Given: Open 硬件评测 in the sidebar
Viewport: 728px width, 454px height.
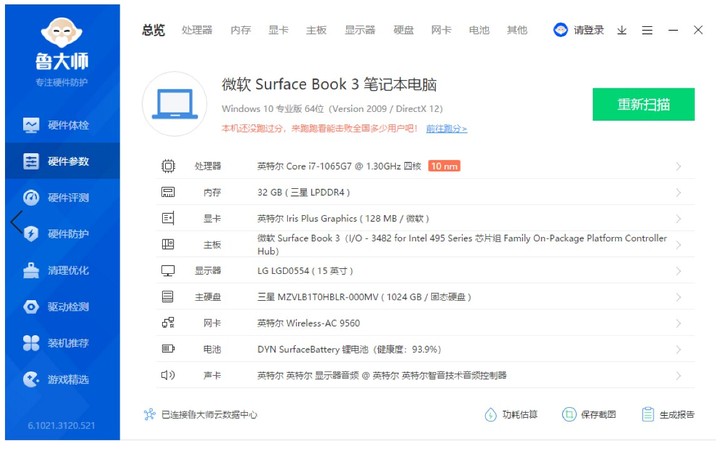Looking at the screenshot, I should coord(62,198).
